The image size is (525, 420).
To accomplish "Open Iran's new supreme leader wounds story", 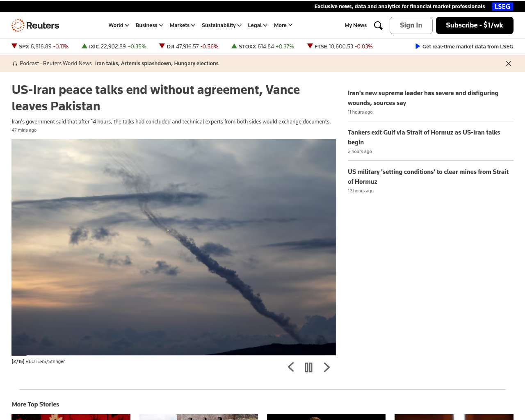I will 423,98.
